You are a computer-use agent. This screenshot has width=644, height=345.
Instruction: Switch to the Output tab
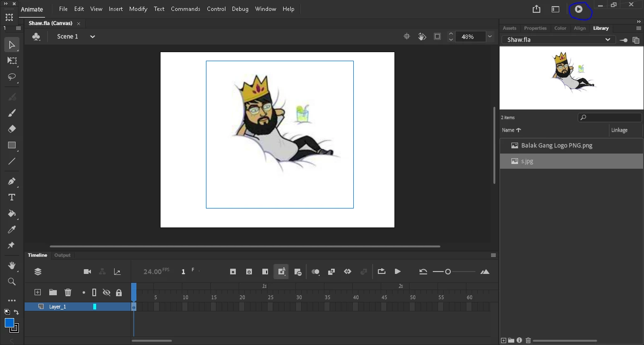pyautogui.click(x=62, y=255)
